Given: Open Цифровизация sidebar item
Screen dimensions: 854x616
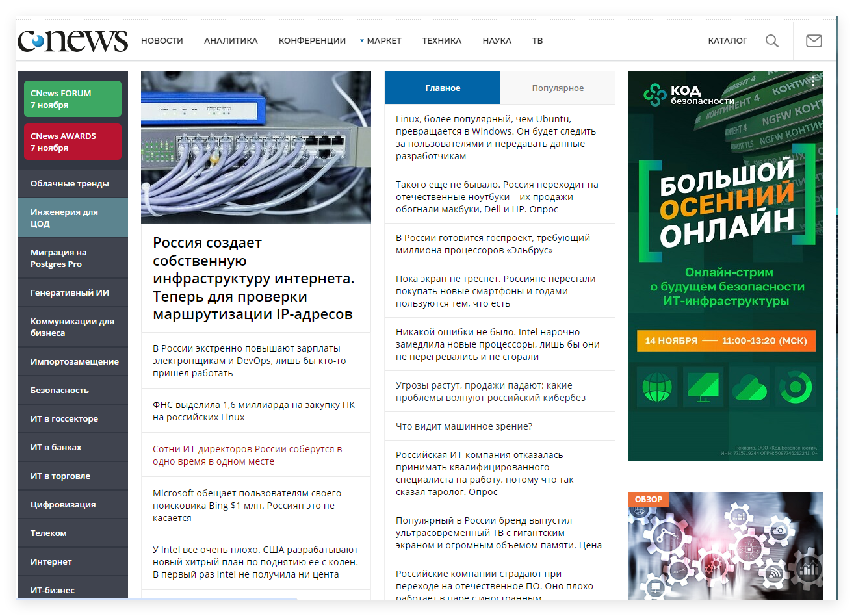Looking at the screenshot, I should coord(73,505).
